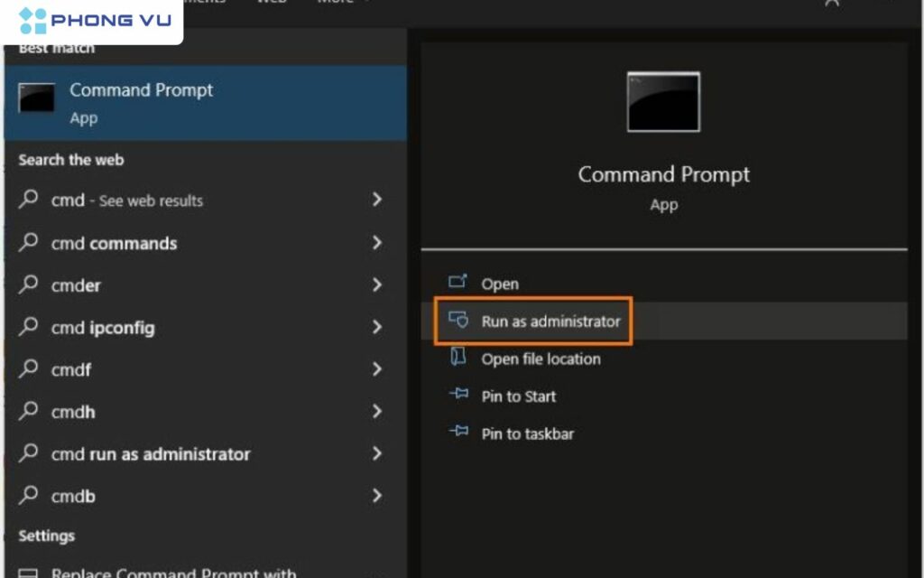924x578 pixels.
Task: Click the Command Prompt icon in Best match
Action: coord(37,98)
